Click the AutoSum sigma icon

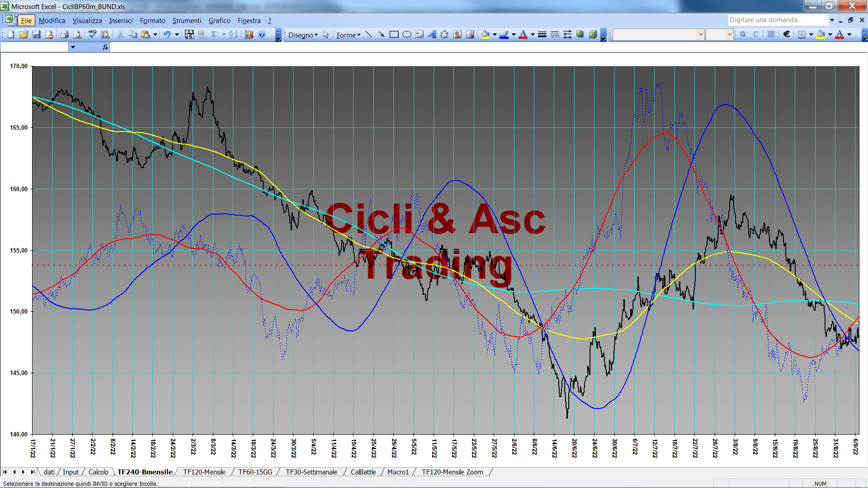tap(214, 34)
